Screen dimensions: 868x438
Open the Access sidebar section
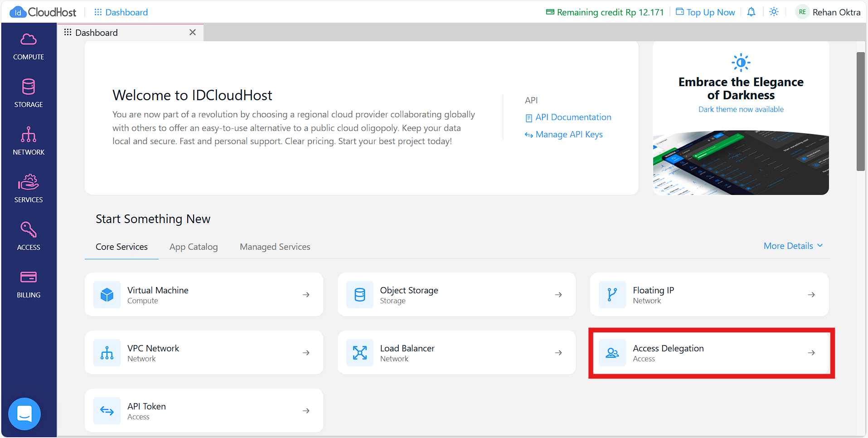[28, 236]
